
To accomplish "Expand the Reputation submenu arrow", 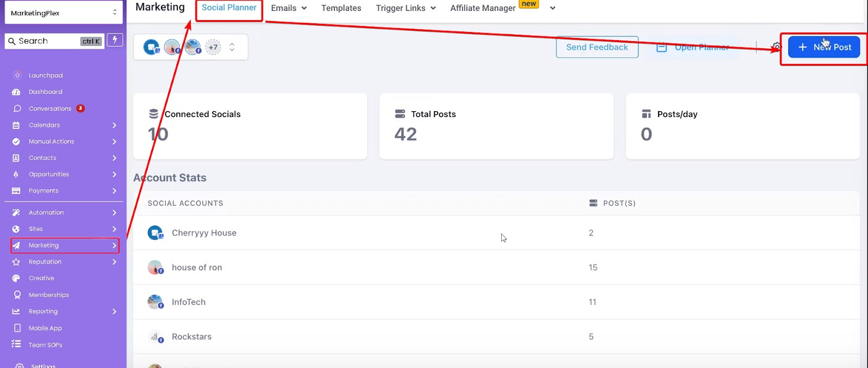I will tap(114, 262).
